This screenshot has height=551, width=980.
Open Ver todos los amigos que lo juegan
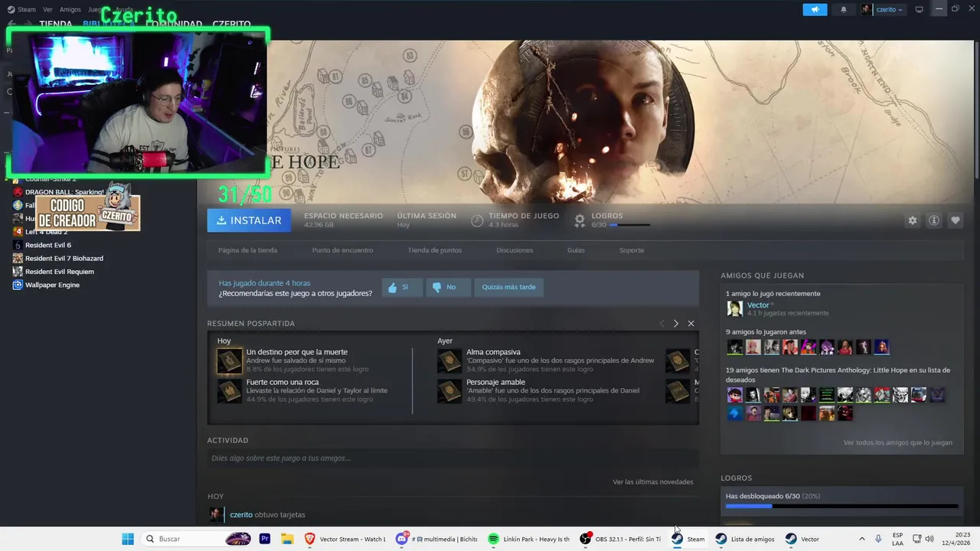[x=897, y=442]
